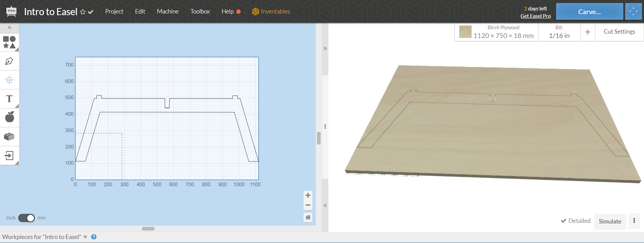Image resolution: width=644 pixels, height=243 pixels.
Task: Click the red notification dot by Help
Action: (238, 12)
